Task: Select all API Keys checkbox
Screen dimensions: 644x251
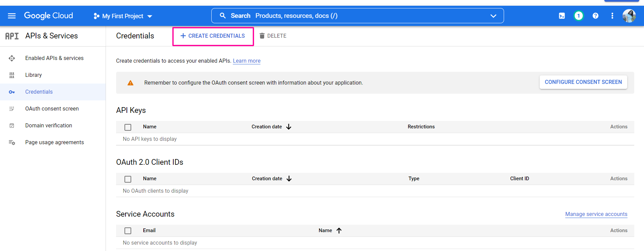Action: coord(128,127)
